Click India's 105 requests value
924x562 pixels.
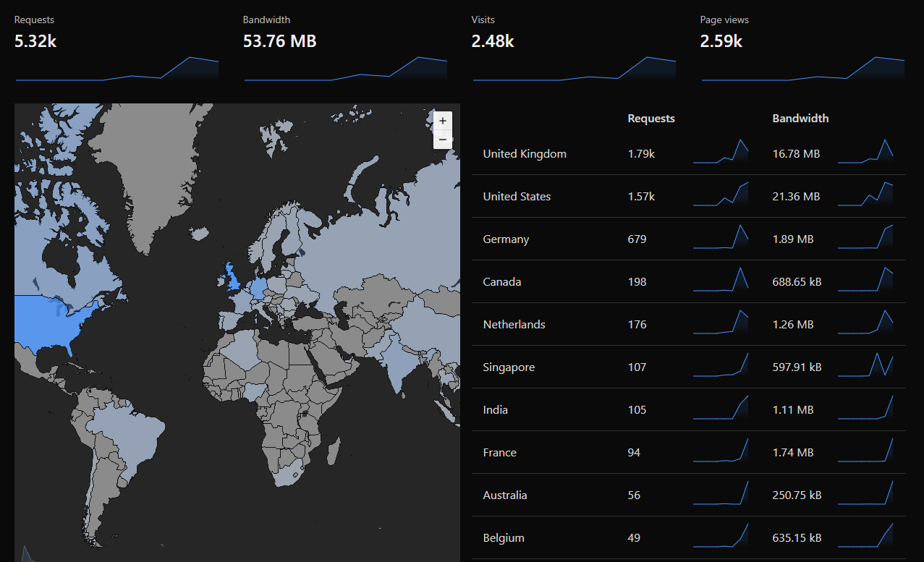637,409
